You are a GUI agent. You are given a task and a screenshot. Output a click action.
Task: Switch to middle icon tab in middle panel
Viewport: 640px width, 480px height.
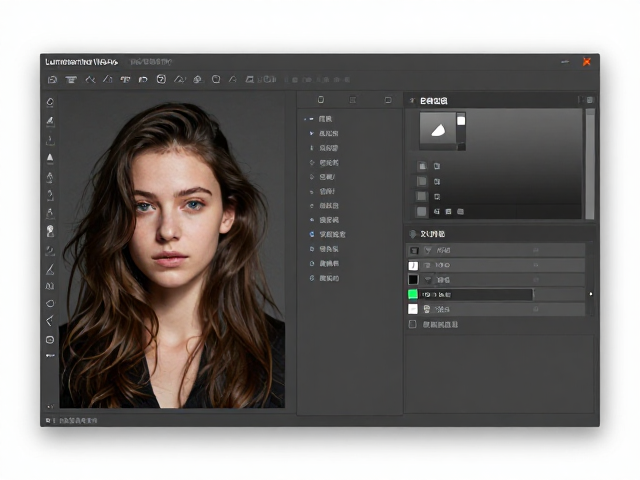pyautogui.click(x=353, y=100)
